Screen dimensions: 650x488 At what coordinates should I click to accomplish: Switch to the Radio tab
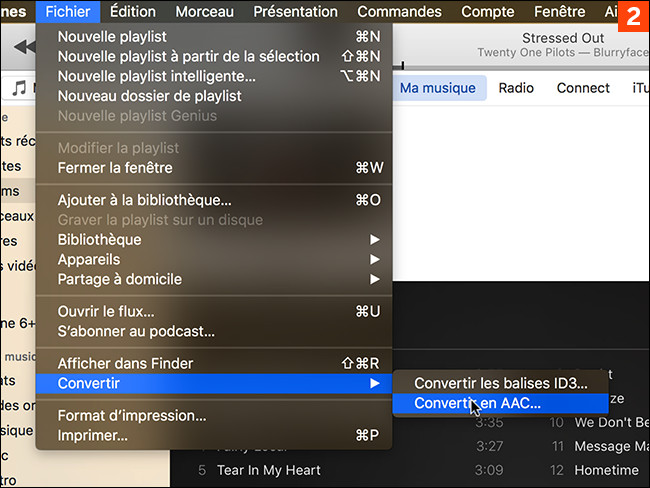pos(516,88)
